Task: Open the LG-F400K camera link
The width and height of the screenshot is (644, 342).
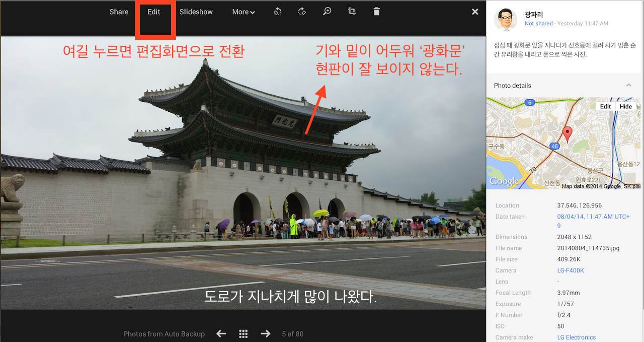Action: pos(570,270)
